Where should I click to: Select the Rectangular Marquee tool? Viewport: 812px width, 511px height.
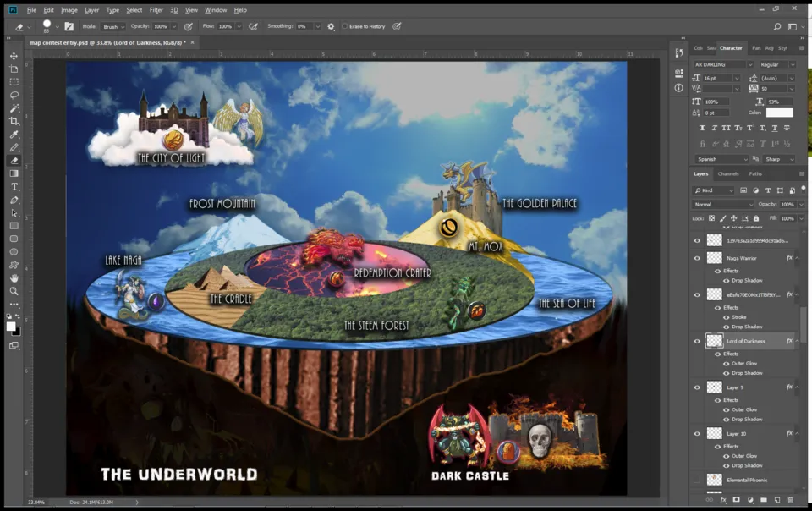click(x=14, y=82)
